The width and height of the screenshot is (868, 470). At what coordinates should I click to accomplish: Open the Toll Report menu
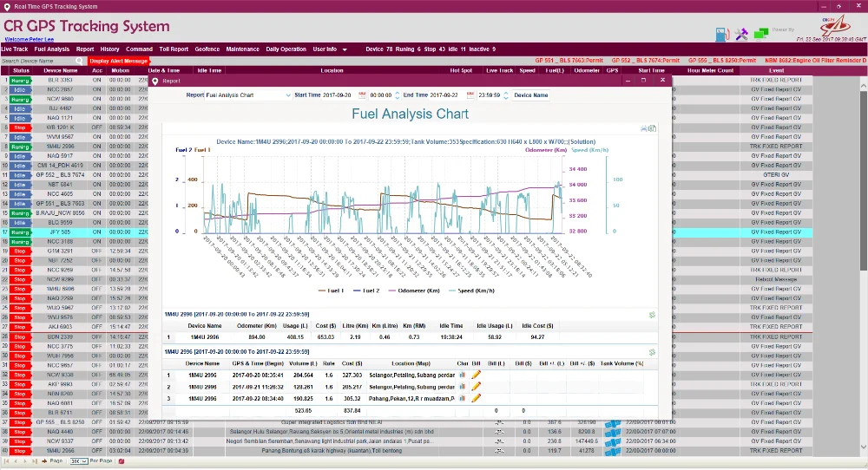coord(174,49)
